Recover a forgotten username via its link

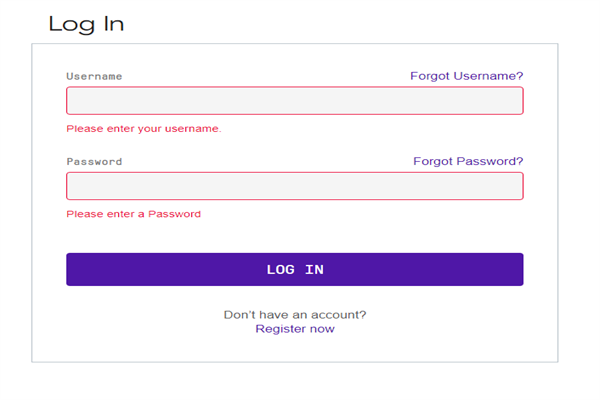466,76
